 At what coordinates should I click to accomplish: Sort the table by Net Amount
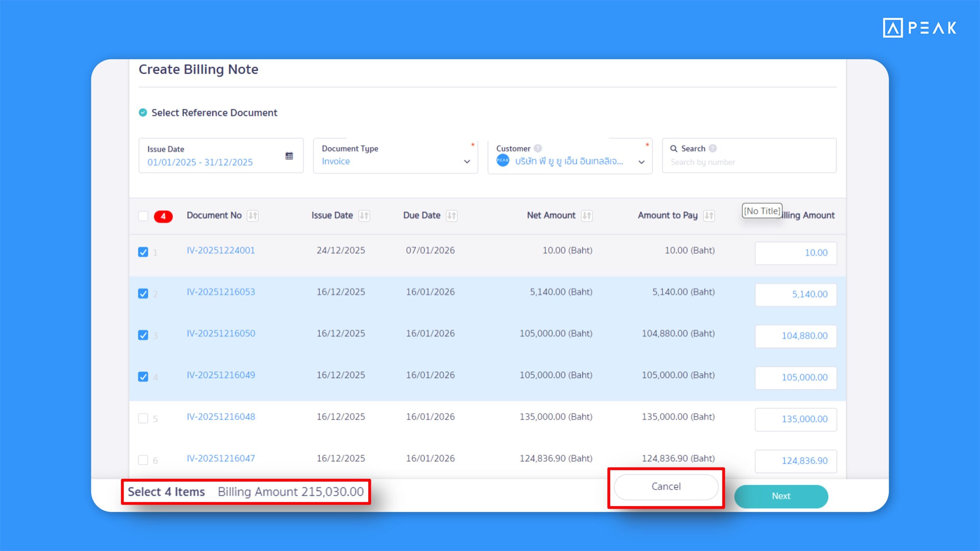point(587,215)
